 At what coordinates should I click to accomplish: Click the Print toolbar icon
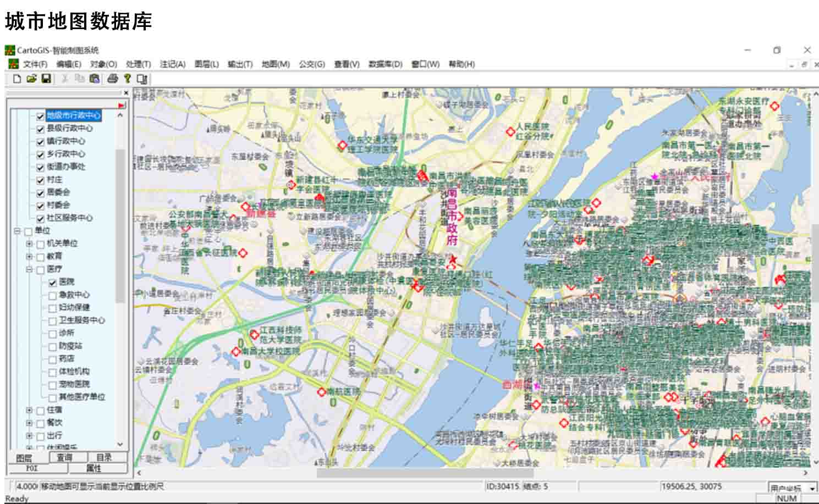pyautogui.click(x=113, y=79)
